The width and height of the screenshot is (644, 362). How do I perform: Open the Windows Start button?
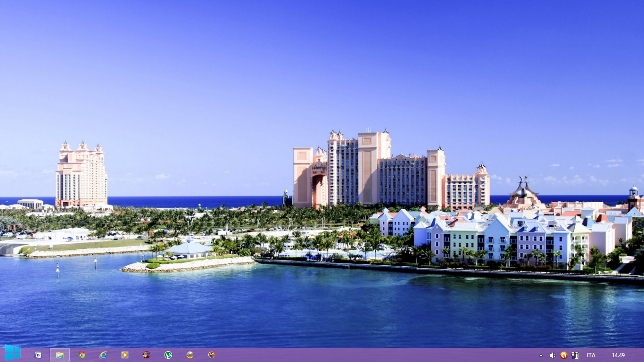(13, 353)
